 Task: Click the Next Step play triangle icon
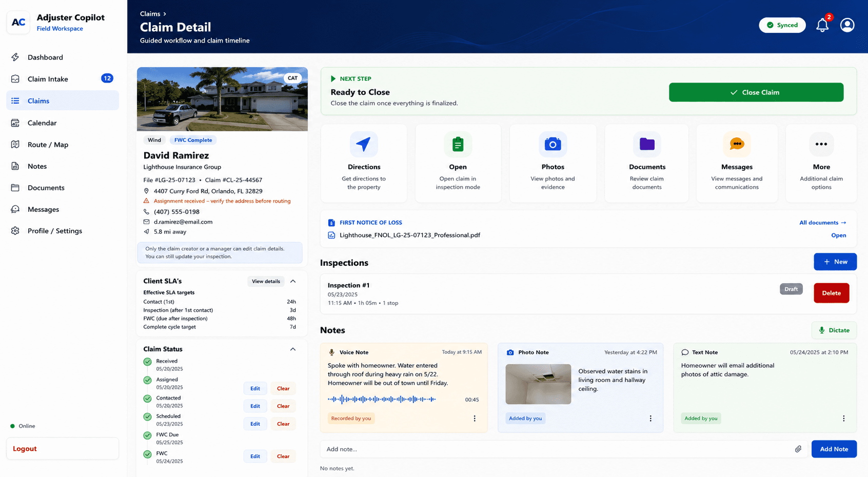click(333, 78)
